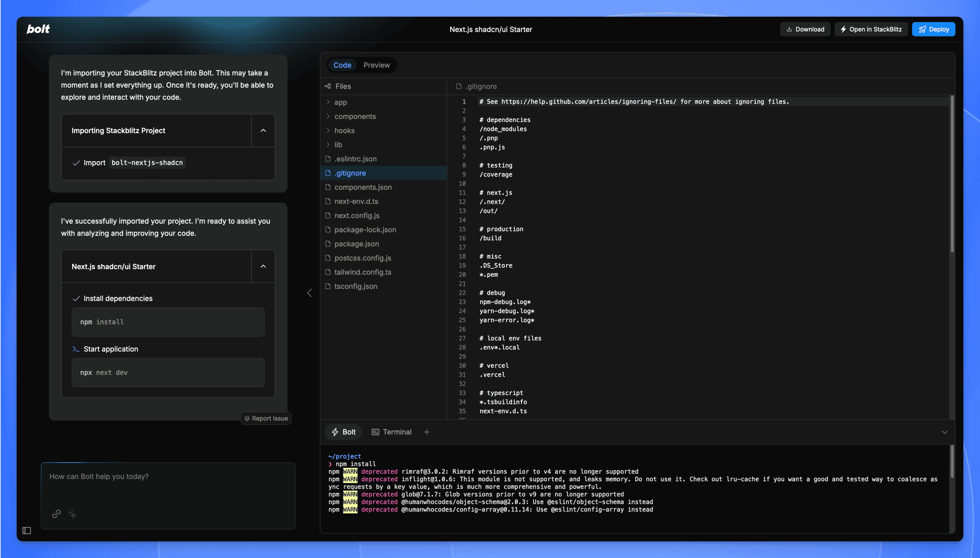Click the Import bolt-nextjs-shadcn step
Viewport: 980px width, 558px height.
click(129, 163)
